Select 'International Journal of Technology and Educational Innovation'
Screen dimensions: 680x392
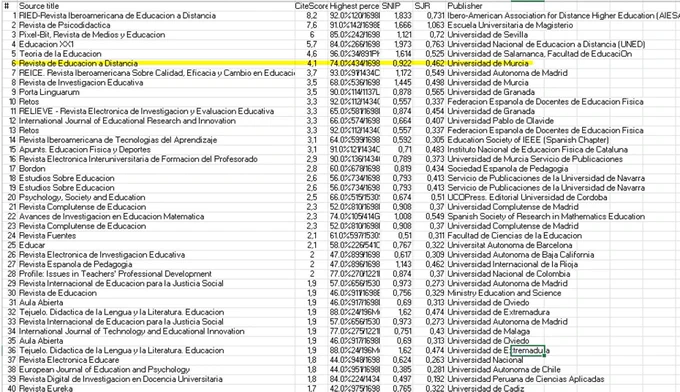pyautogui.click(x=132, y=331)
